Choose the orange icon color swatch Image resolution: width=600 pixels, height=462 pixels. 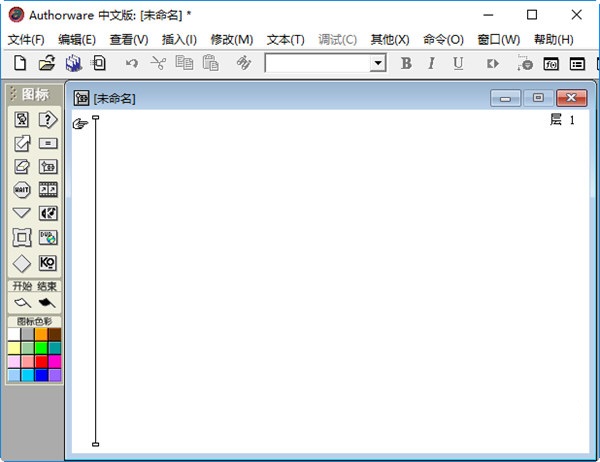(x=41, y=334)
